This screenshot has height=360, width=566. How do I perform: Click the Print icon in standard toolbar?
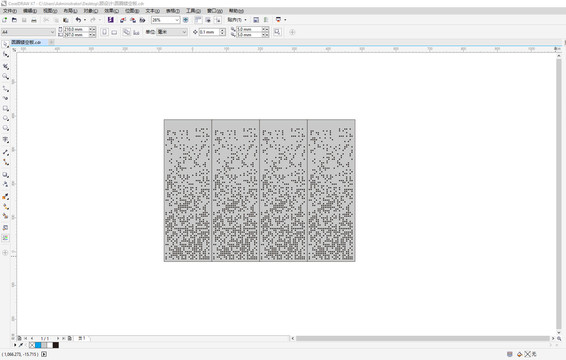point(34,20)
